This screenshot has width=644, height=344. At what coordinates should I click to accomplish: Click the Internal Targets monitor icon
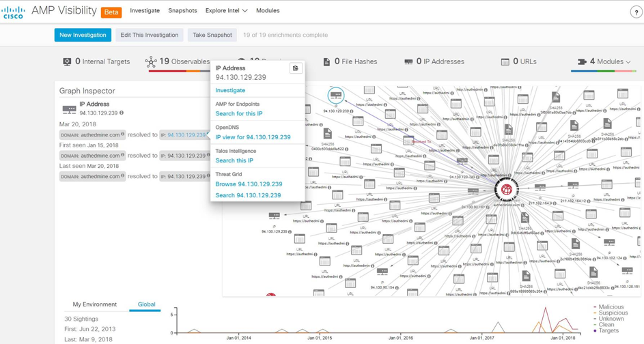(x=67, y=61)
